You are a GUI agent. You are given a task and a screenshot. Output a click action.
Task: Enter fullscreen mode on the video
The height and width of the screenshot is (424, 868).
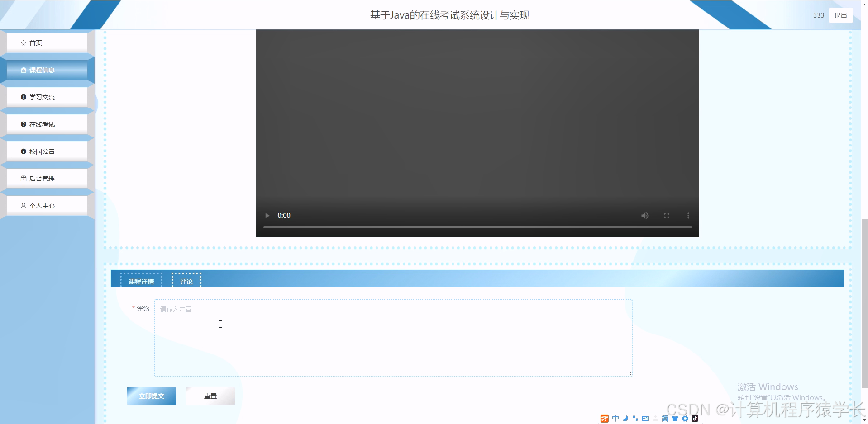pyautogui.click(x=667, y=216)
